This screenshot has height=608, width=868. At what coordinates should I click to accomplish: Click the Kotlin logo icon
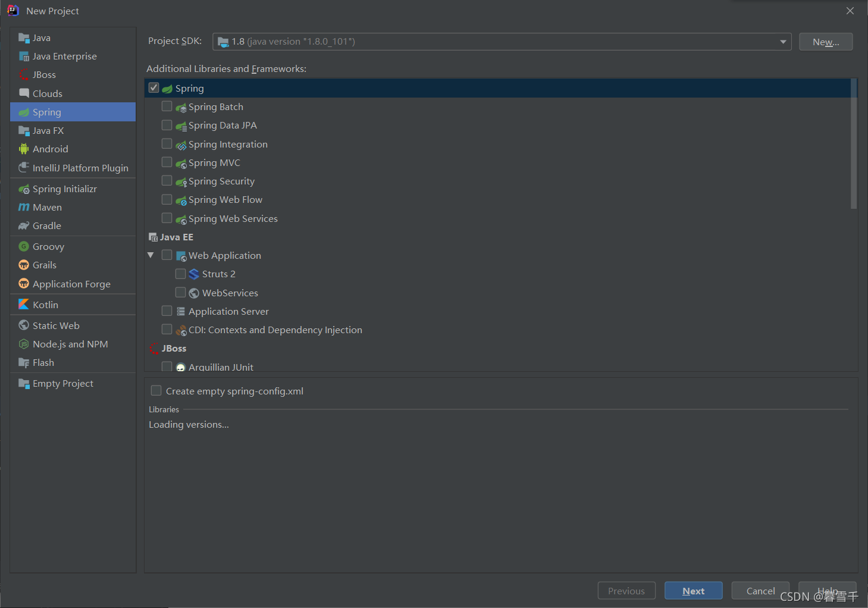(x=24, y=304)
